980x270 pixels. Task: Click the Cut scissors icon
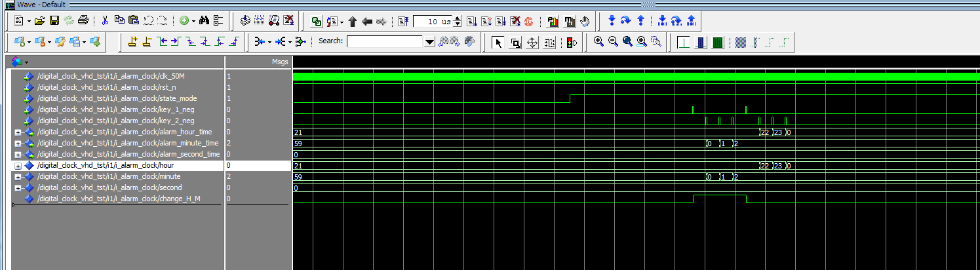pos(106,21)
